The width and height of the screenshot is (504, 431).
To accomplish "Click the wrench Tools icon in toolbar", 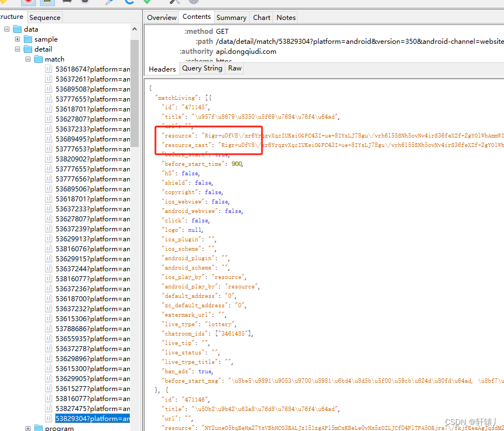I will click(x=174, y=2).
